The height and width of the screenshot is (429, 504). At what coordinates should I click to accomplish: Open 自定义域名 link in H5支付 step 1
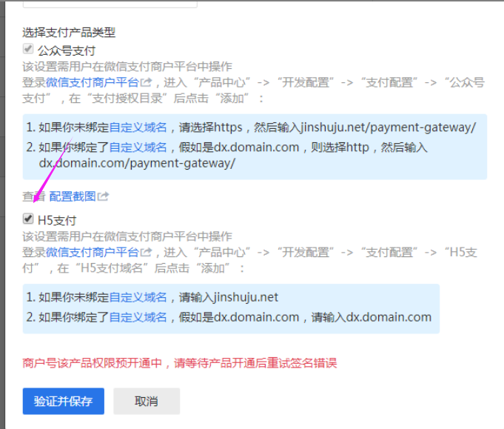[138, 297]
